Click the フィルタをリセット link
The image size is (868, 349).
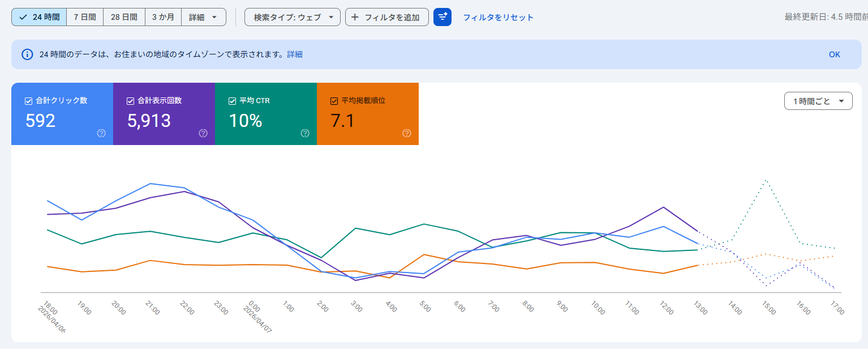499,17
